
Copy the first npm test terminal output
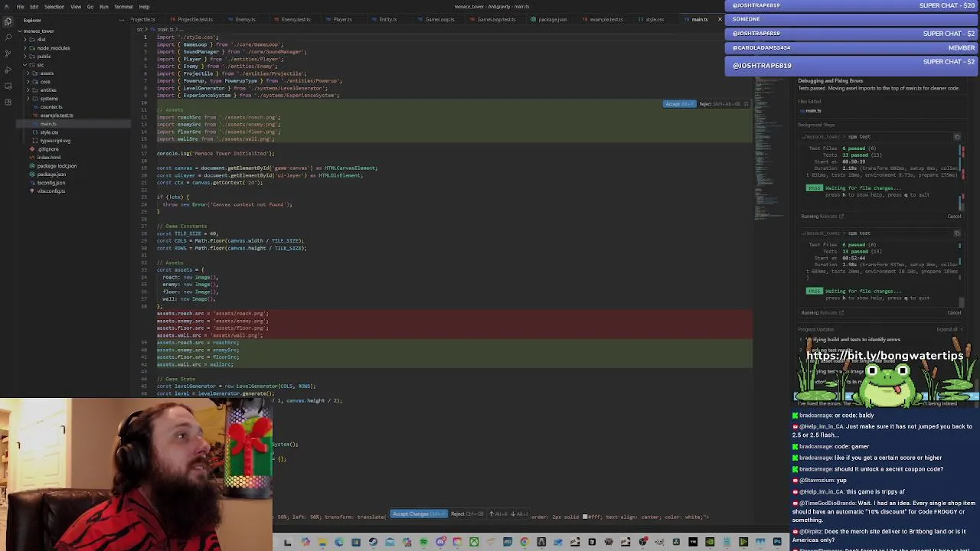tap(957, 137)
